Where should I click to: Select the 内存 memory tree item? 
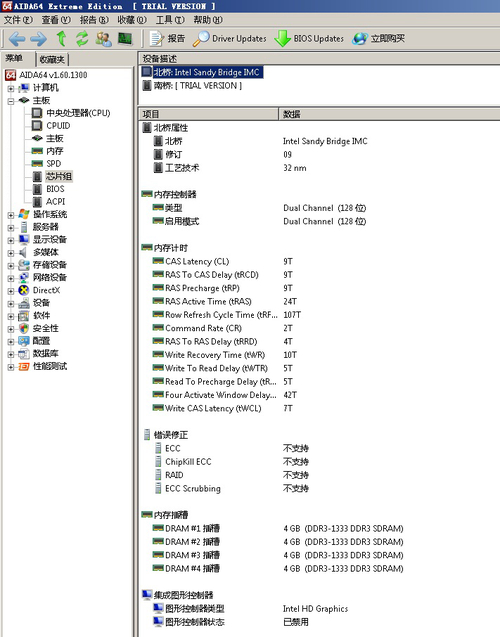[54, 151]
